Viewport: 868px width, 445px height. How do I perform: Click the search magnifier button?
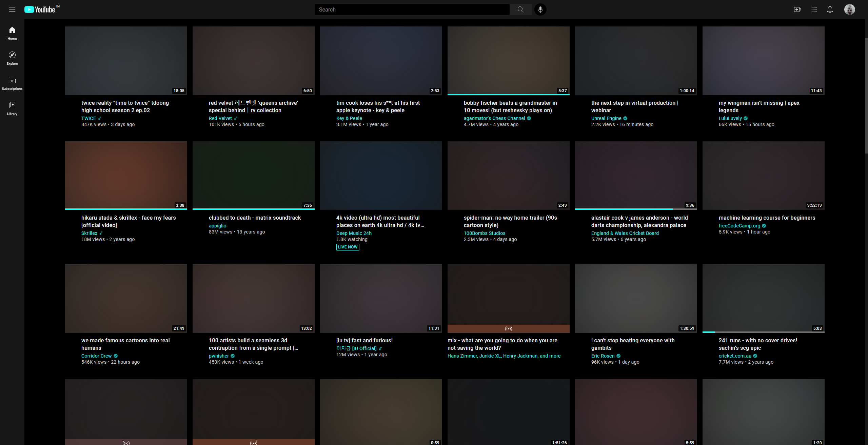[520, 9]
